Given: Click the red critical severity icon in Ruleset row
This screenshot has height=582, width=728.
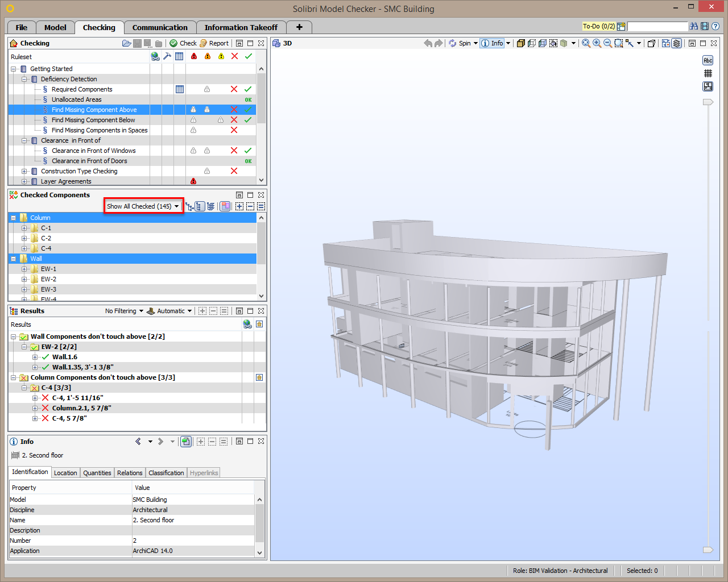Looking at the screenshot, I should 193,56.
